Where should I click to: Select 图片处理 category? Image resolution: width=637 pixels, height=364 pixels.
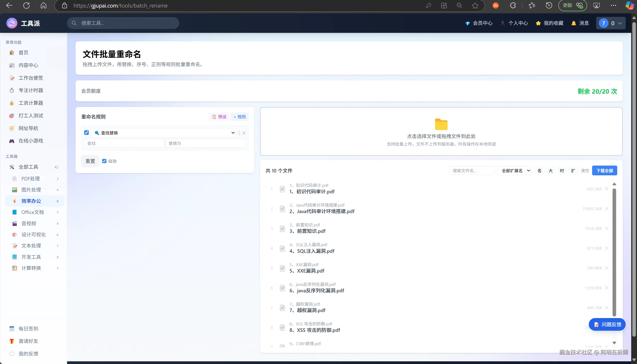pos(35,190)
